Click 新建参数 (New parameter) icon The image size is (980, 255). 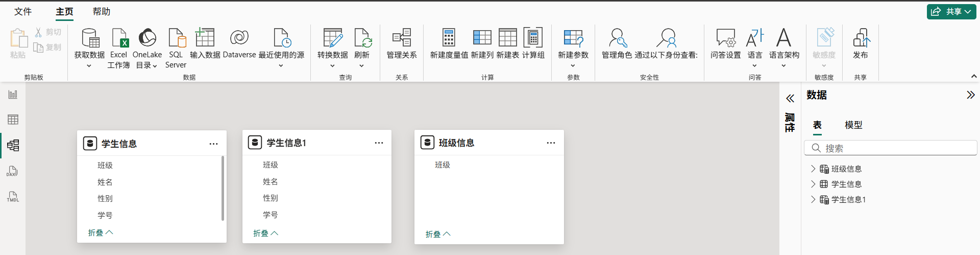point(573,38)
